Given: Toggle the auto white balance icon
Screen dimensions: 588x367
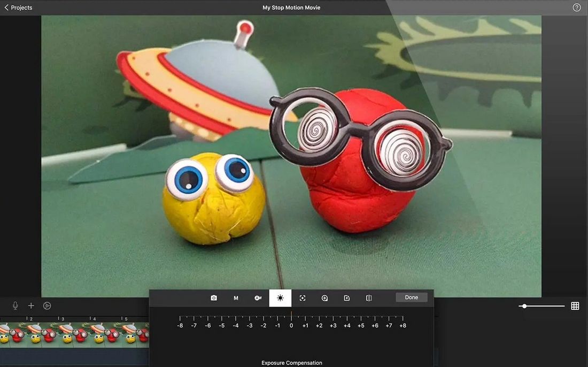Looking at the screenshot, I should (x=258, y=298).
